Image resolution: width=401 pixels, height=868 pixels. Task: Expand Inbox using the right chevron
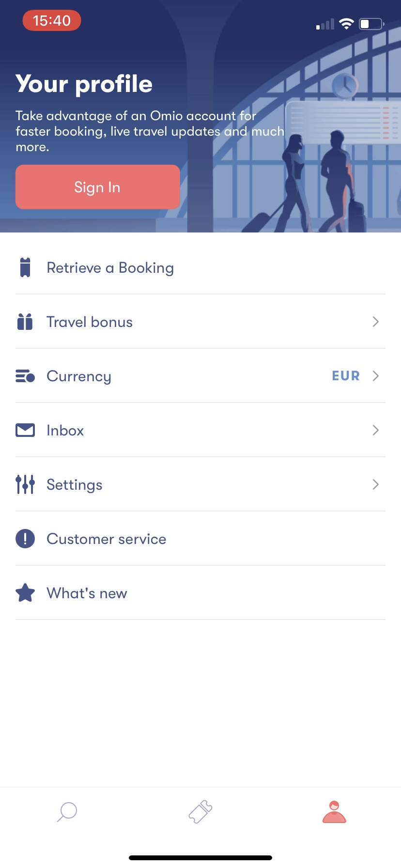tap(375, 430)
